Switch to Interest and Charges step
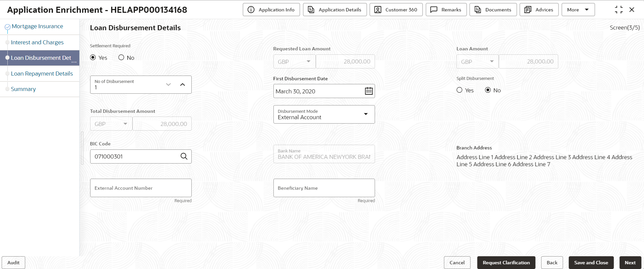Image resolution: width=644 pixels, height=269 pixels. (x=37, y=42)
